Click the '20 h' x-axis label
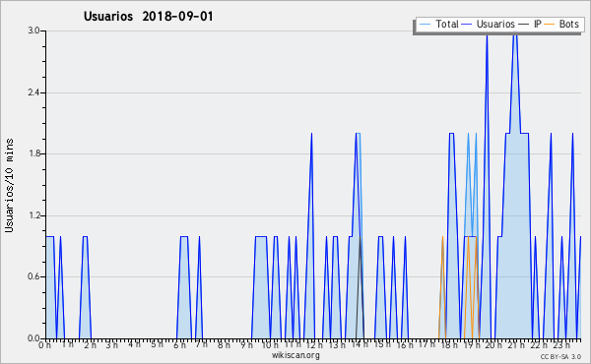 click(x=492, y=345)
